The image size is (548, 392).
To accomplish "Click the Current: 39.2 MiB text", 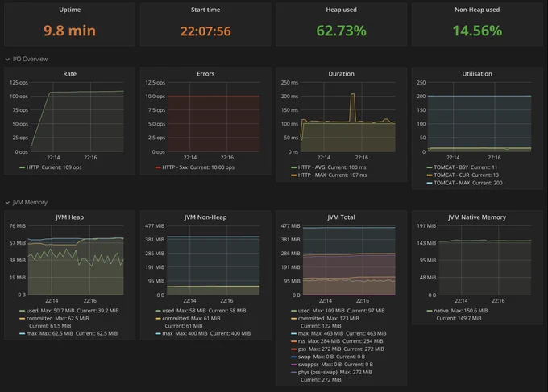I will coord(98,311).
